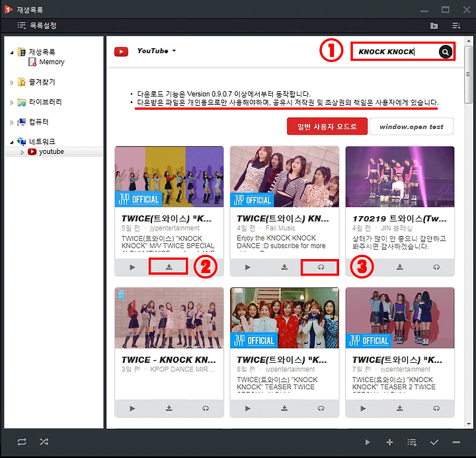Expand the youtube tree node arrow
Image resolution: width=476 pixels, height=458 pixels.
(x=22, y=153)
